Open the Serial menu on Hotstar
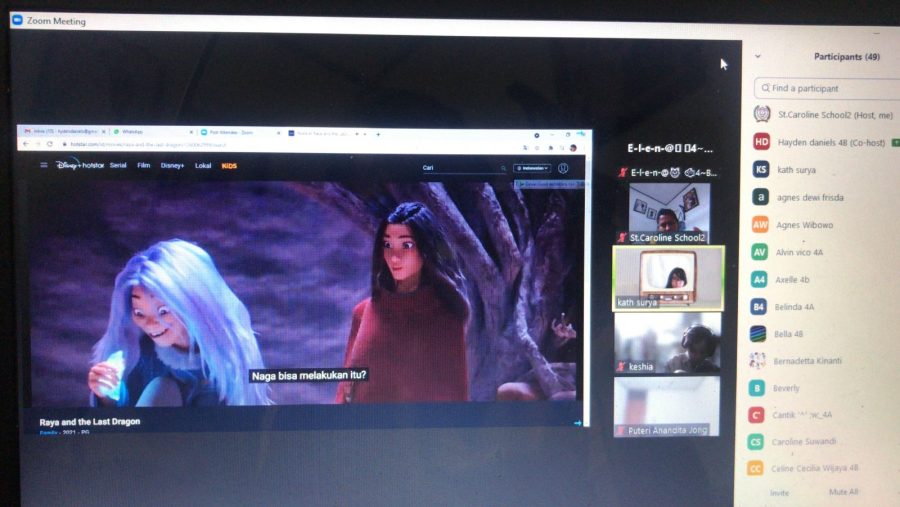 click(118, 165)
